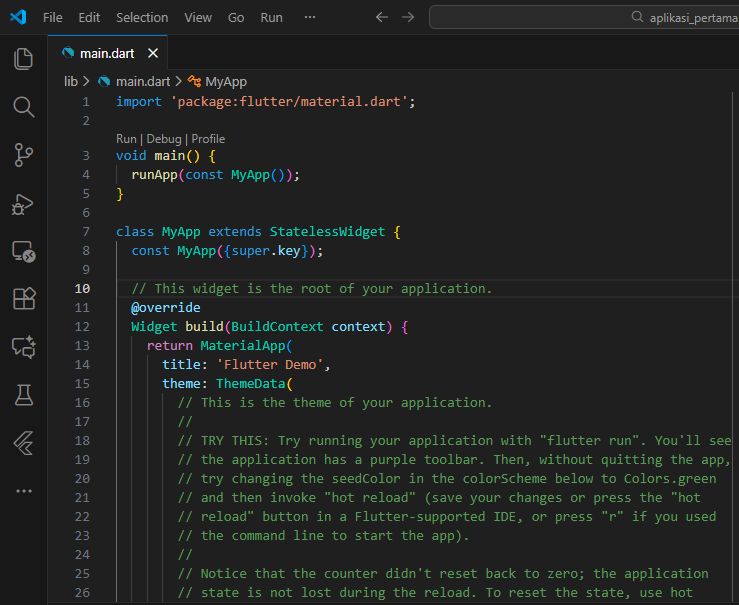
Task: Click line number 10 in gutter
Action: 82,288
